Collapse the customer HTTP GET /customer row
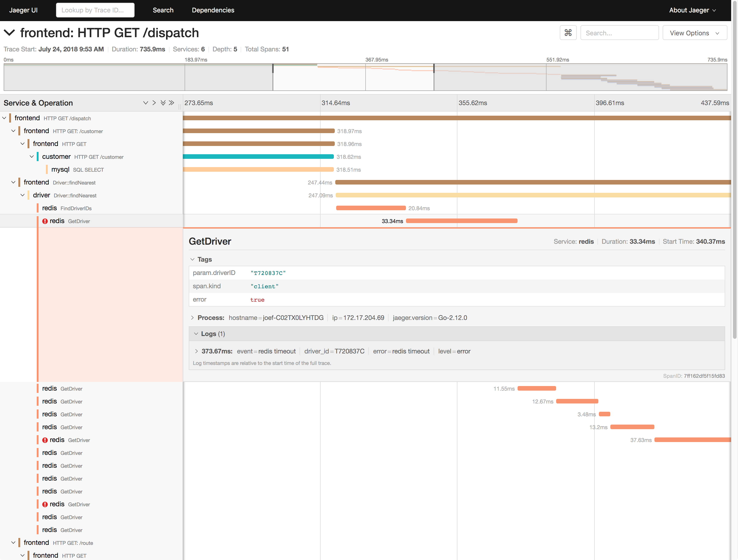This screenshot has height=560, width=738. [x=32, y=157]
